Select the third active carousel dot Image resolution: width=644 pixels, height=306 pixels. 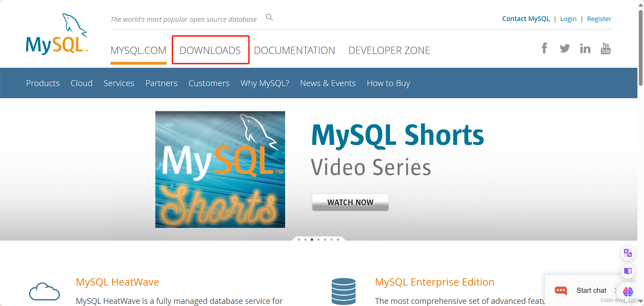pyautogui.click(x=312, y=240)
